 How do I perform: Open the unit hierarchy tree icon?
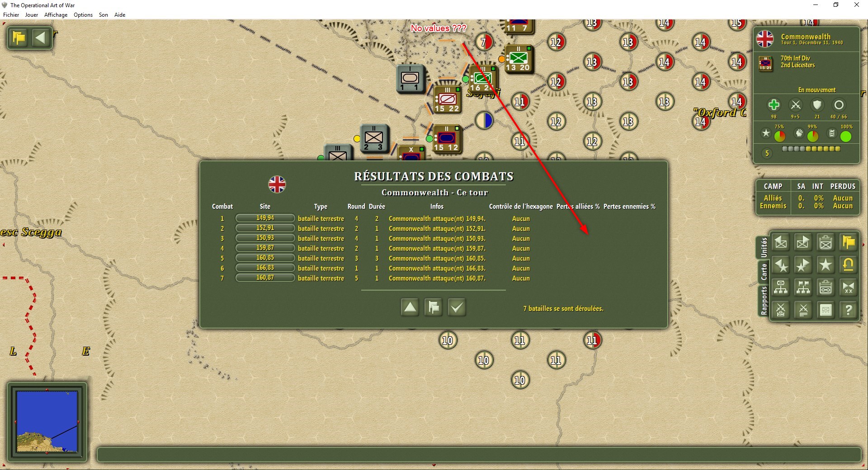pos(781,287)
